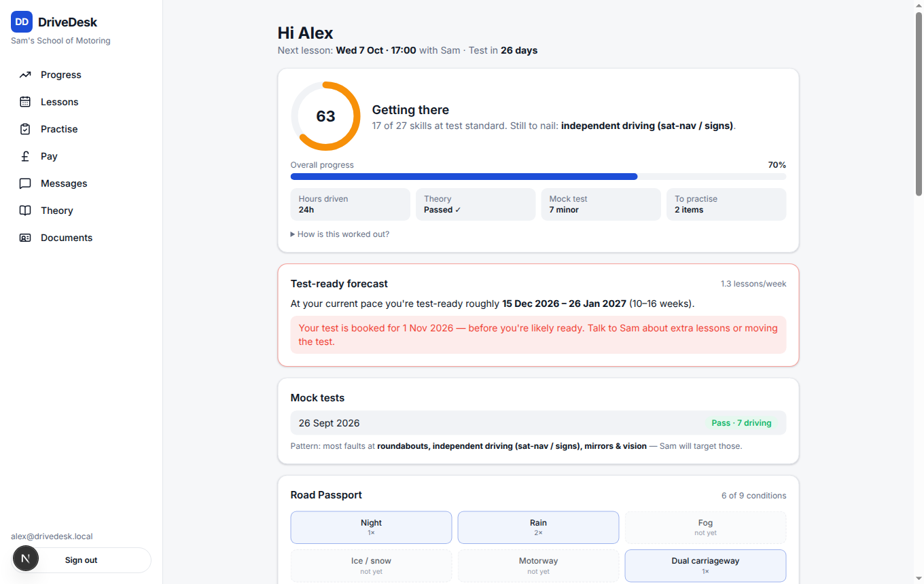Click the Pay pound sign icon
Screen dimensions: 924x584
[x=25, y=156]
